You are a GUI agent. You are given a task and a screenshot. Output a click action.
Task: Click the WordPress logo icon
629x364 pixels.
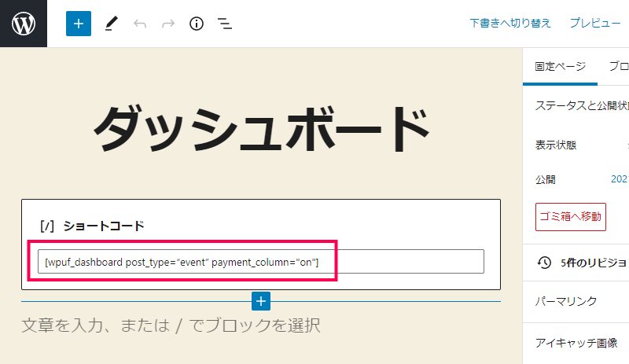24,24
